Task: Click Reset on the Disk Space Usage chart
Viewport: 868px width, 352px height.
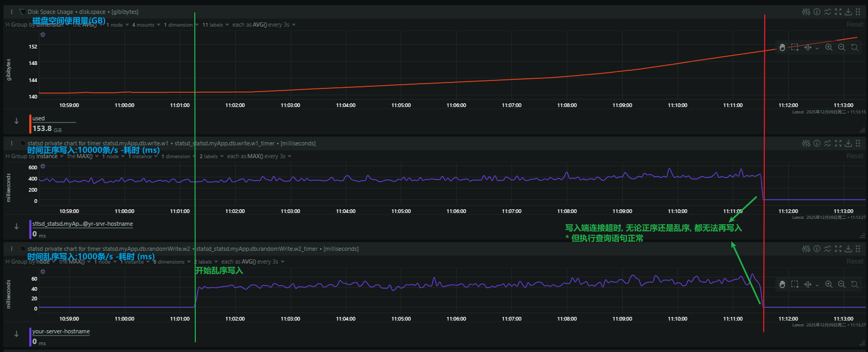Action: 855,24
